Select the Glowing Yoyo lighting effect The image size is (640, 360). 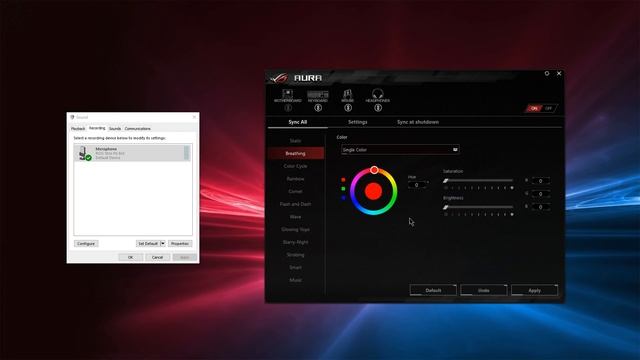[x=296, y=229]
